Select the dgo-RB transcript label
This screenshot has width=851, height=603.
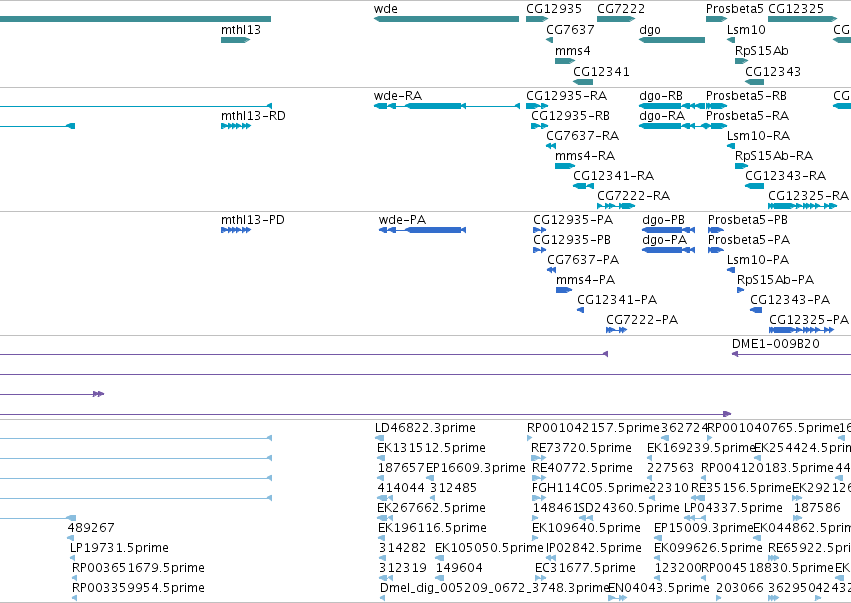pyautogui.click(x=661, y=96)
